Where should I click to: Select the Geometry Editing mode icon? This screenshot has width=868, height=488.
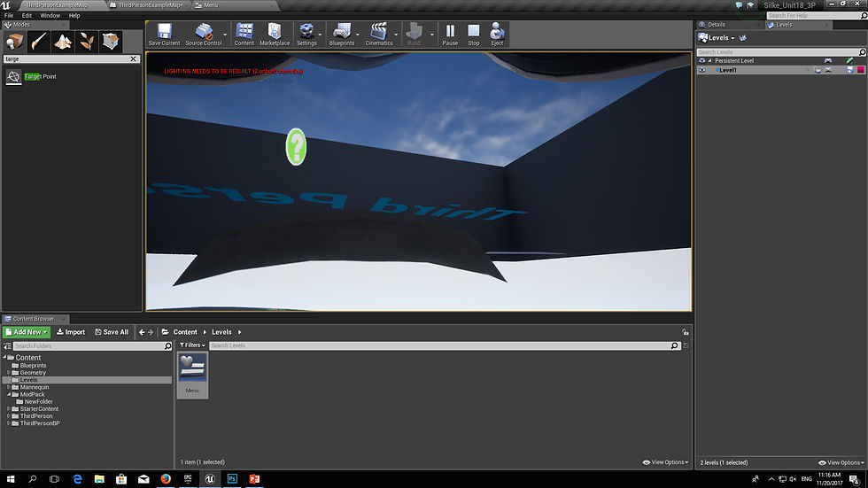point(111,42)
